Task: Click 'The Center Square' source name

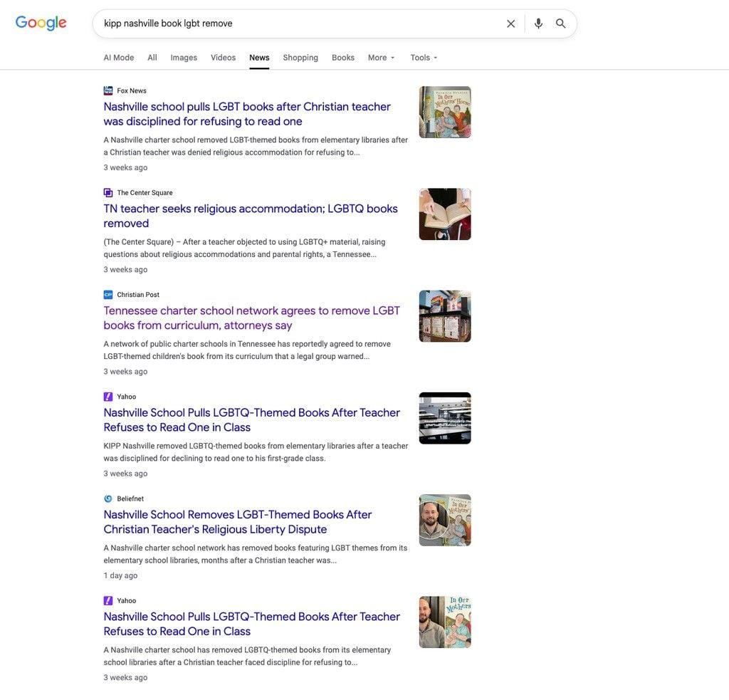Action: coord(145,192)
